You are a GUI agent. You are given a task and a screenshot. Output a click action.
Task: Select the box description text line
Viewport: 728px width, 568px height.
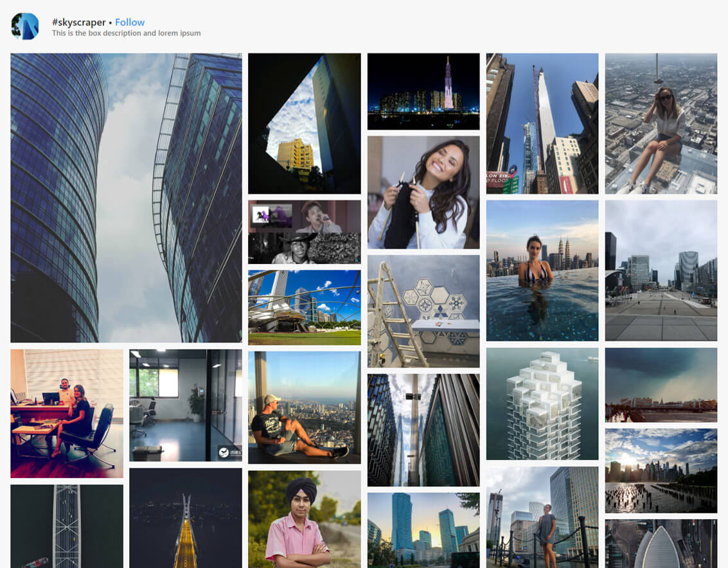tap(127, 33)
